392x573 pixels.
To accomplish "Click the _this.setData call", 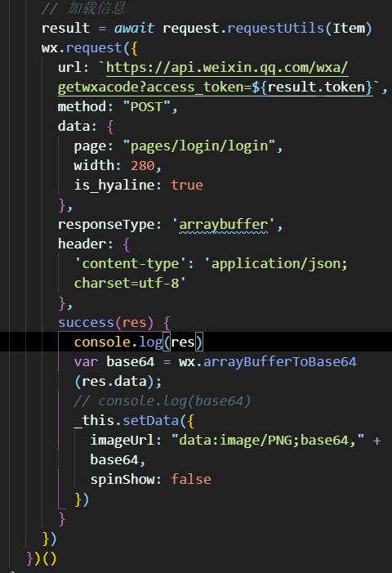I will [127, 421].
